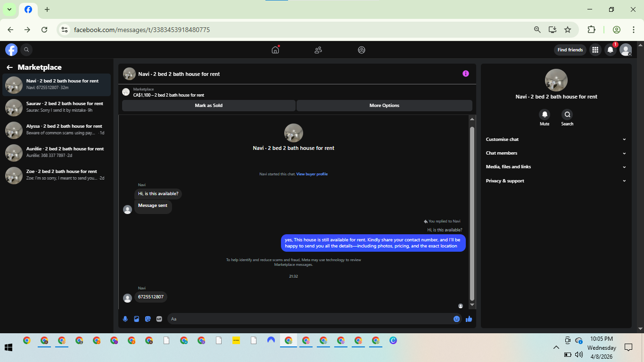Go to the Home feed icon
The image size is (644, 362).
pos(275,49)
